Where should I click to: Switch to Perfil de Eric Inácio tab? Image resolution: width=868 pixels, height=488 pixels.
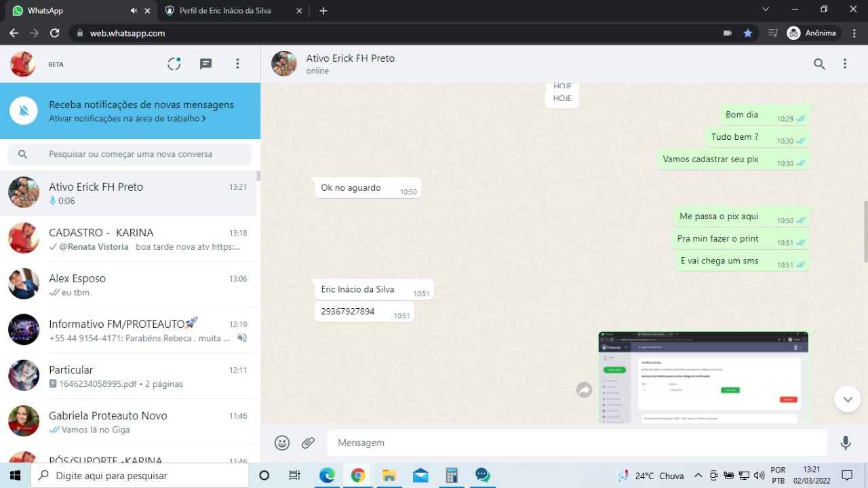tap(225, 11)
